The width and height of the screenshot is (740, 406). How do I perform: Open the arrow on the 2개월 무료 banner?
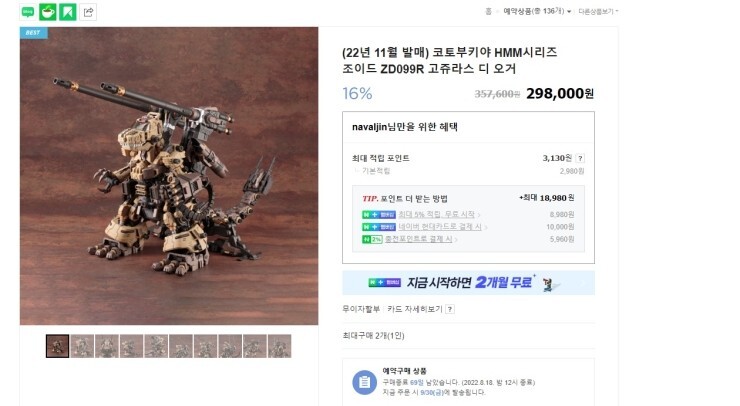tap(583, 283)
